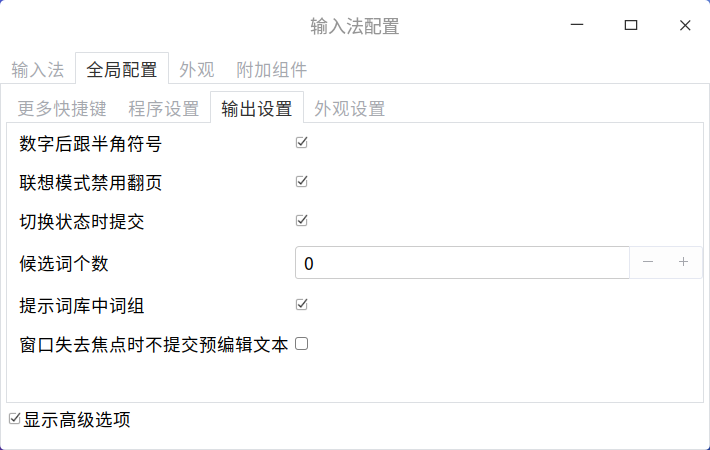Toggle 提示词库中词组 checkbox
The width and height of the screenshot is (710, 450).
coord(301,304)
